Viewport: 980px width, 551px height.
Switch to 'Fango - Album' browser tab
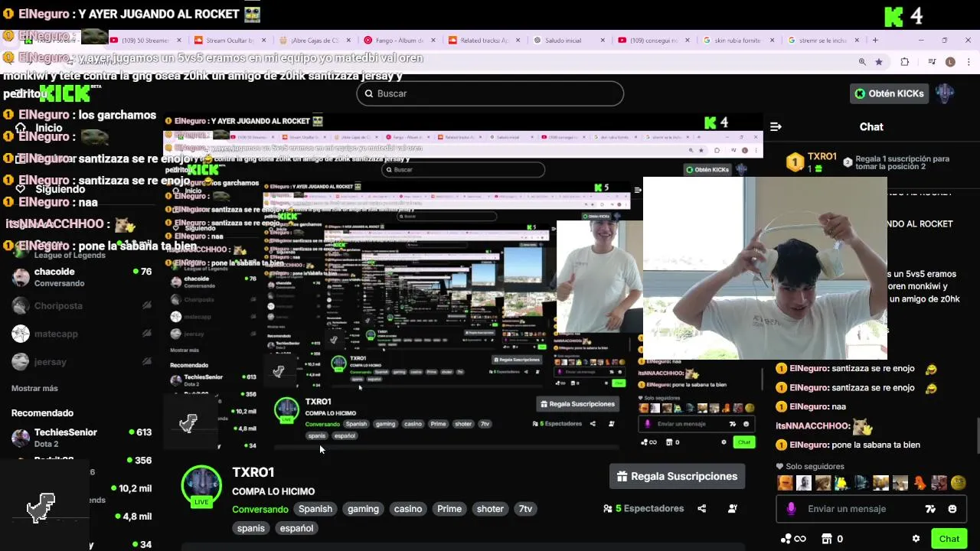pos(398,41)
